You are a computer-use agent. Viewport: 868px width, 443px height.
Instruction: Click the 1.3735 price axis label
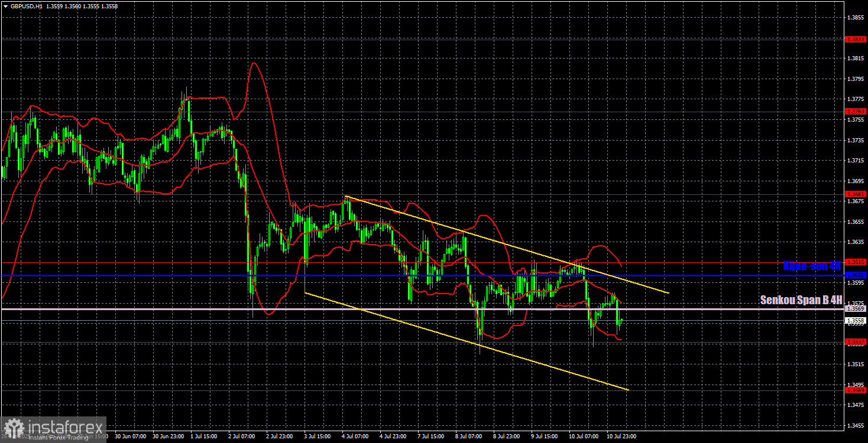(x=856, y=140)
